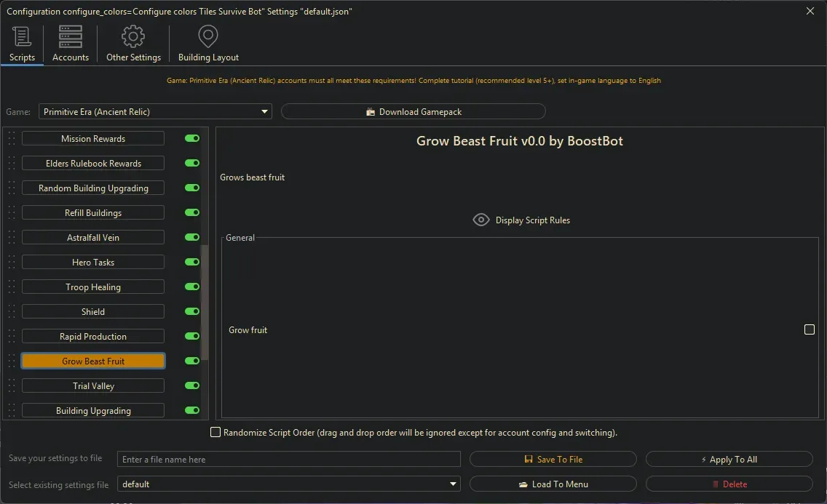Click the file name input field

[289, 460]
